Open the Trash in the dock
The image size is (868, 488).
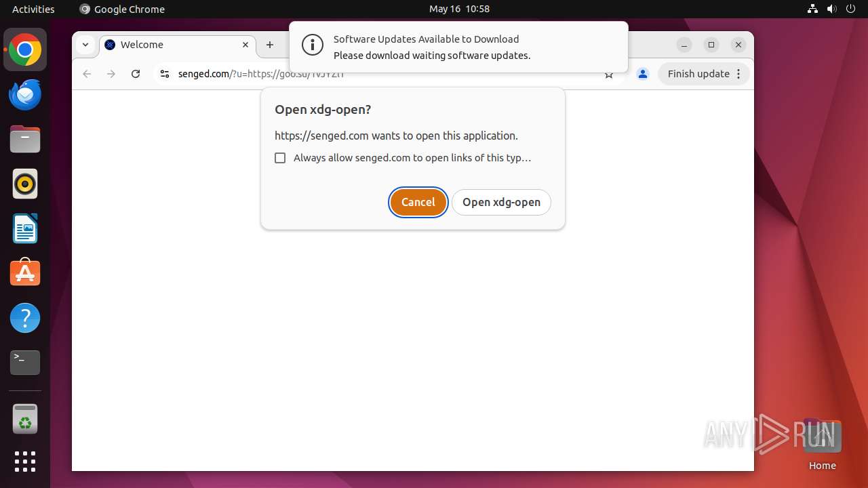pos(25,419)
